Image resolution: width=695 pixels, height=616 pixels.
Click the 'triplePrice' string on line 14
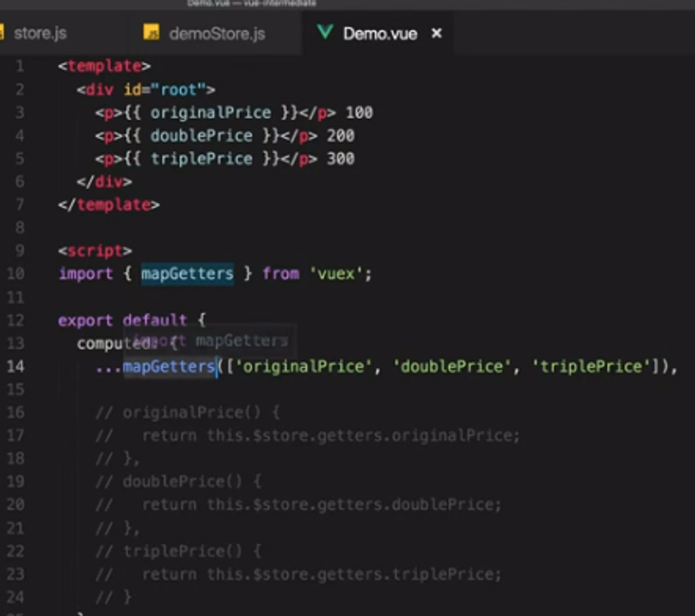click(591, 366)
